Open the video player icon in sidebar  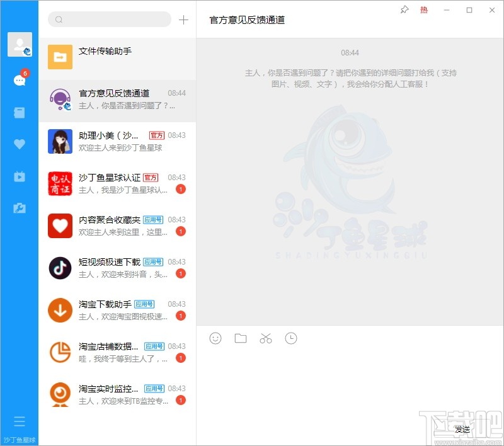(19, 176)
